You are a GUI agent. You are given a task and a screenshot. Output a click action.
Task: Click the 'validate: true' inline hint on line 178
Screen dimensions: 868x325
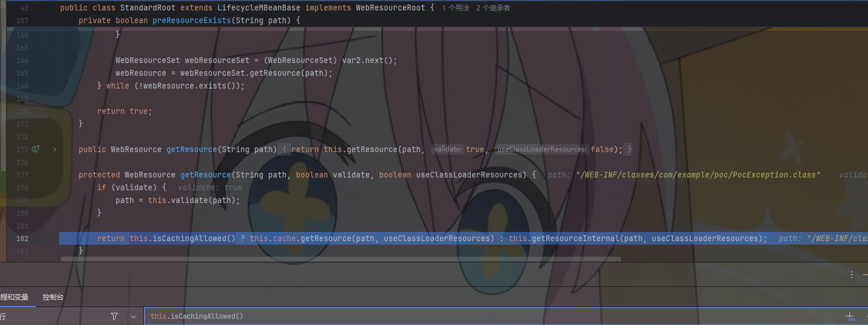click(x=210, y=187)
